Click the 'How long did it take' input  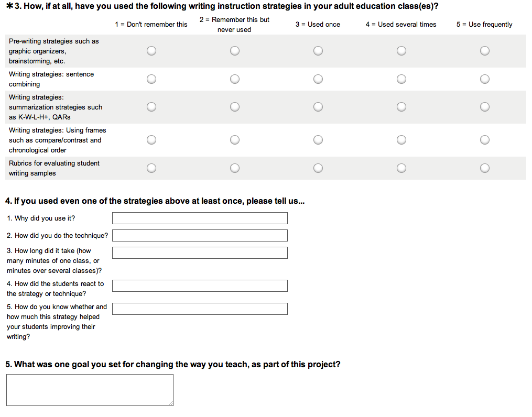pyautogui.click(x=200, y=253)
